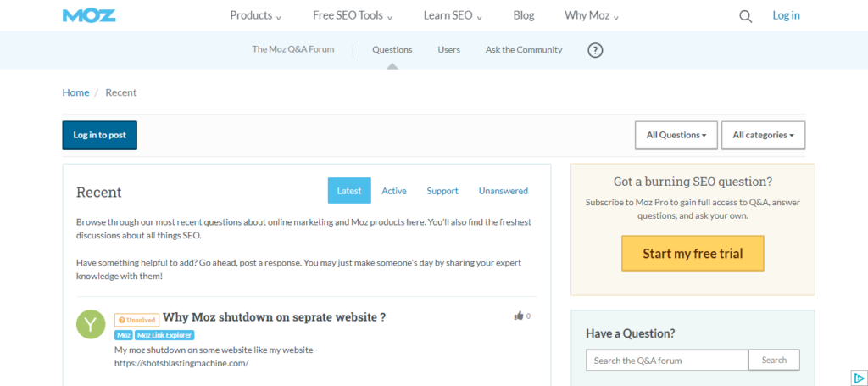Open the All Questions filter dropdown

point(676,135)
